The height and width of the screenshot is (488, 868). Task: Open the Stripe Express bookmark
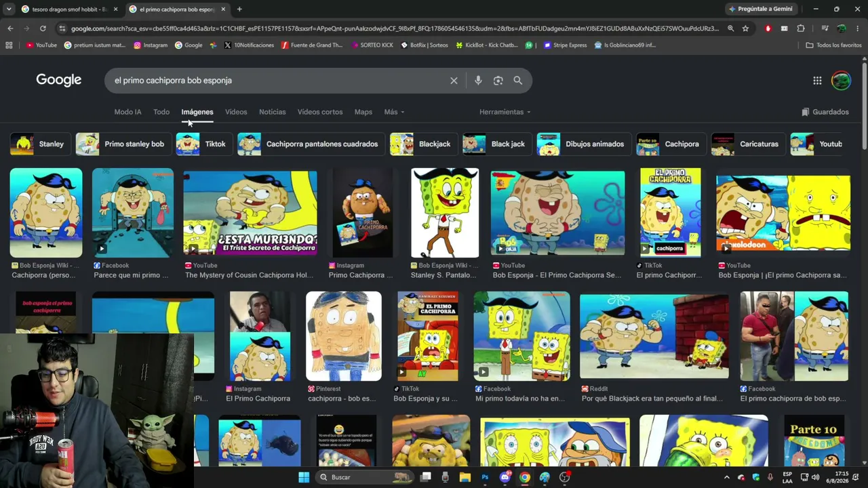pos(565,45)
